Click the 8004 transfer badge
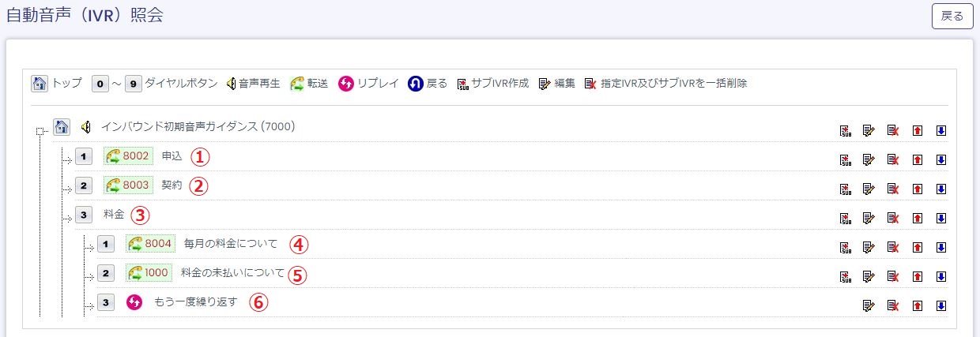This screenshot has height=337, width=980. point(150,244)
